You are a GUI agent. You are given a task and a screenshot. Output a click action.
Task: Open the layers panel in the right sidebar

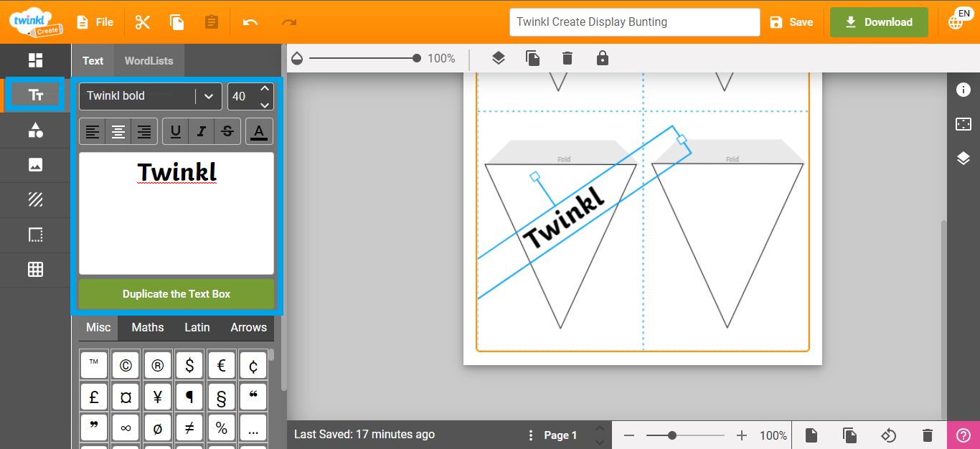(x=963, y=159)
